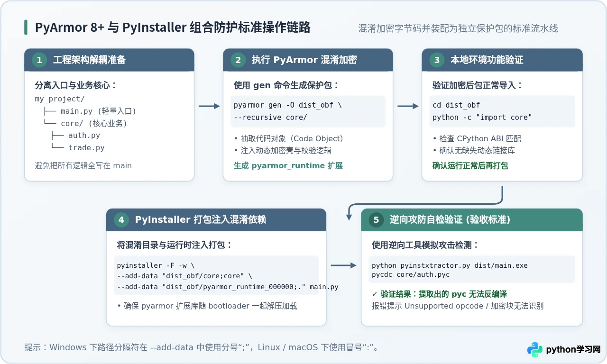Click code line with "pyarmor_runtime_000000;." main.py
The height and width of the screenshot is (364, 607).
pyautogui.click(x=228, y=287)
